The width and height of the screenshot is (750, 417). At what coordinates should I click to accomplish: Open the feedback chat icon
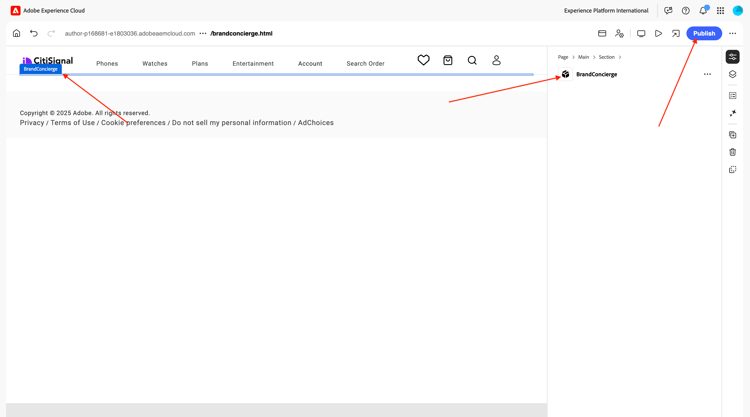pyautogui.click(x=668, y=10)
